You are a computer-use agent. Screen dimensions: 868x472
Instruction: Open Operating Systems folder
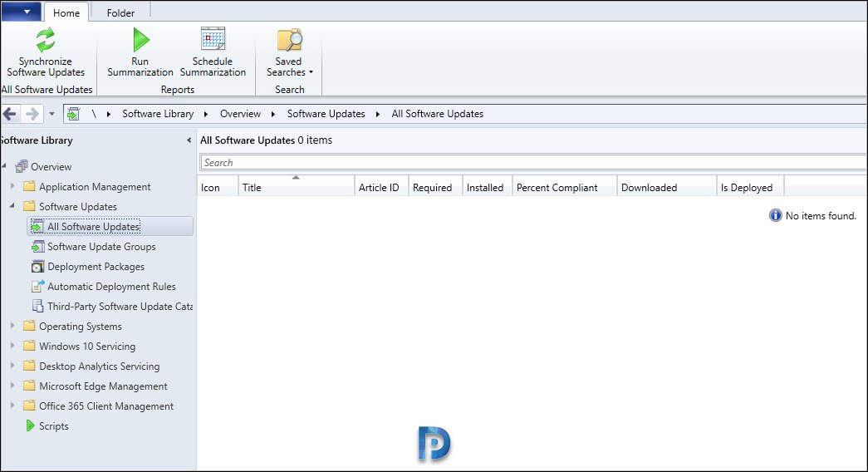(81, 327)
